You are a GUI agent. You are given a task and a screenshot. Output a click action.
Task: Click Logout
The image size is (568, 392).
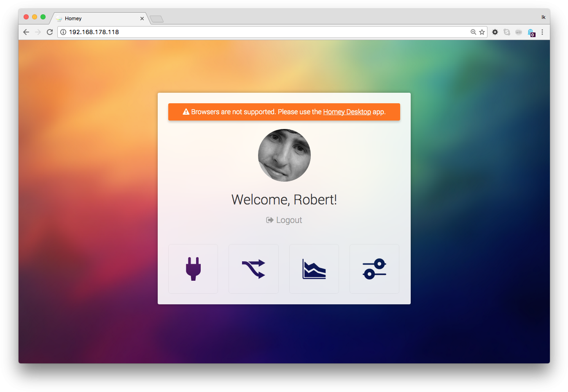284,220
